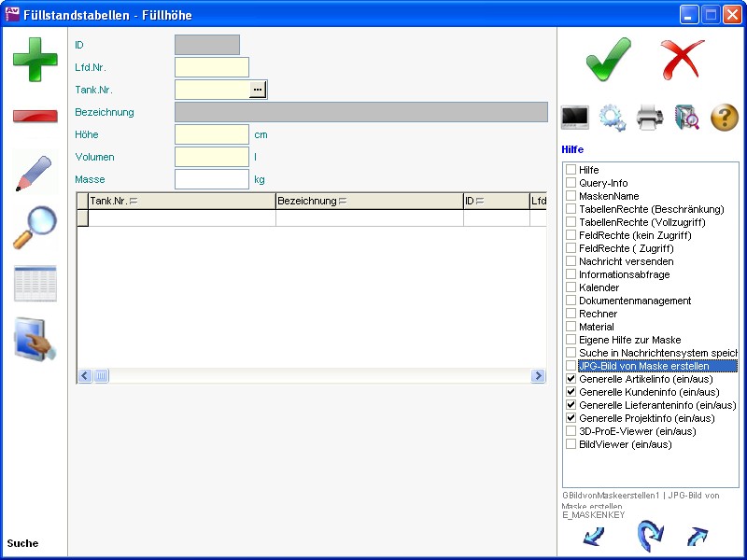Confirm with the green checkmark icon

tap(609, 60)
